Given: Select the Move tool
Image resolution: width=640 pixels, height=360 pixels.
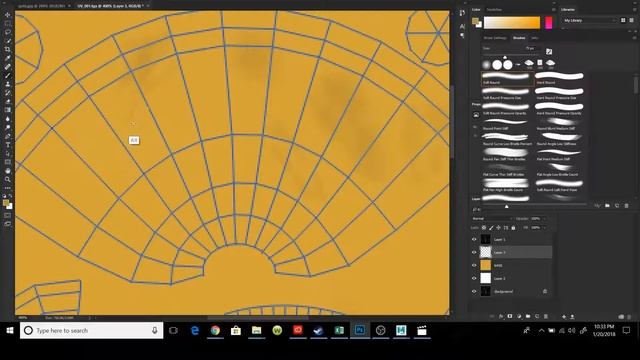Looking at the screenshot, I should [x=7, y=15].
